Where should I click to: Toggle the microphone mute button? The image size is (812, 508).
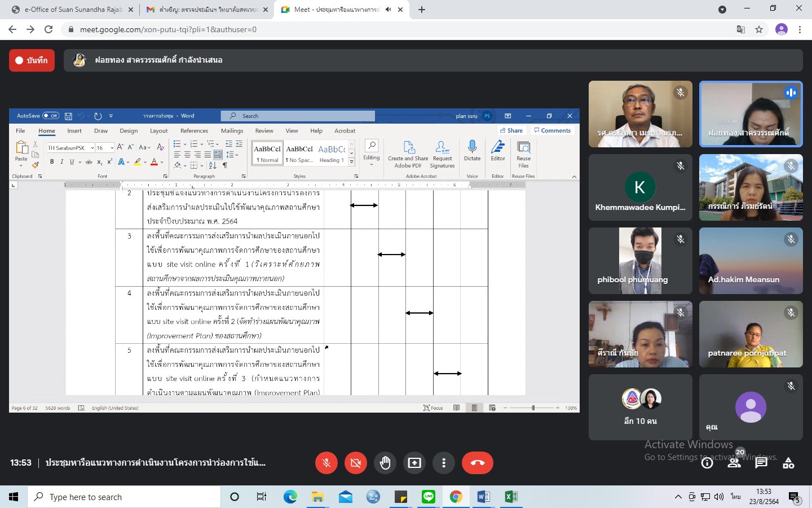pos(326,463)
